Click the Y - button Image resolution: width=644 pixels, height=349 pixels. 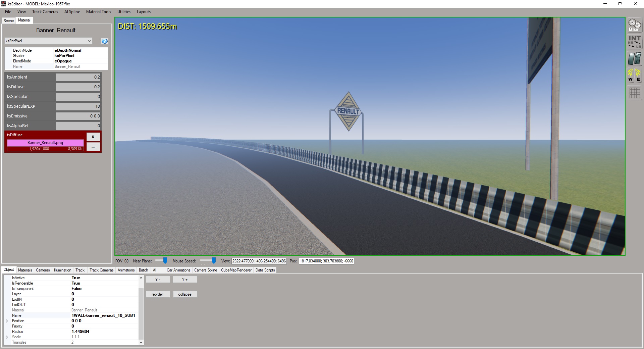pos(158,279)
